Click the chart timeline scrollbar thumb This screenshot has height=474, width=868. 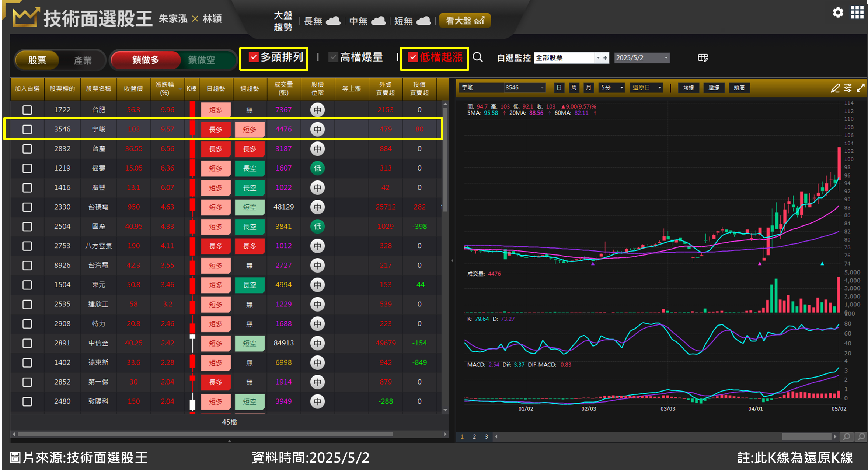click(x=806, y=436)
